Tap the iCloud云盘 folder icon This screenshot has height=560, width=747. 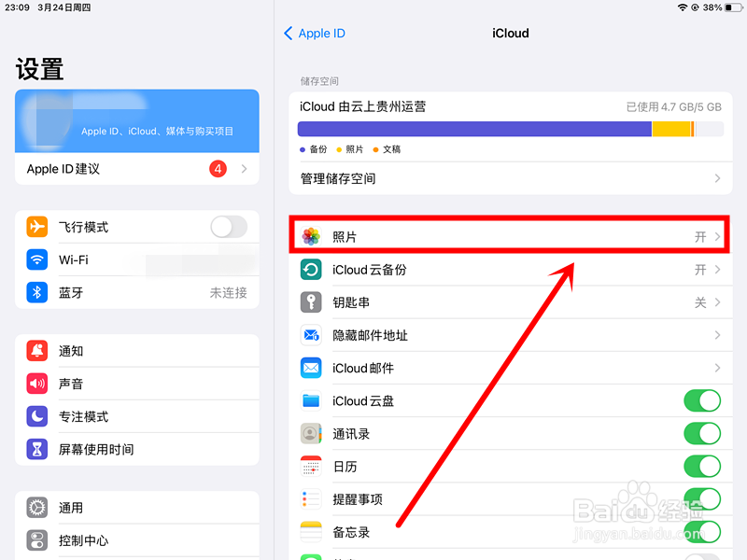pyautogui.click(x=311, y=401)
